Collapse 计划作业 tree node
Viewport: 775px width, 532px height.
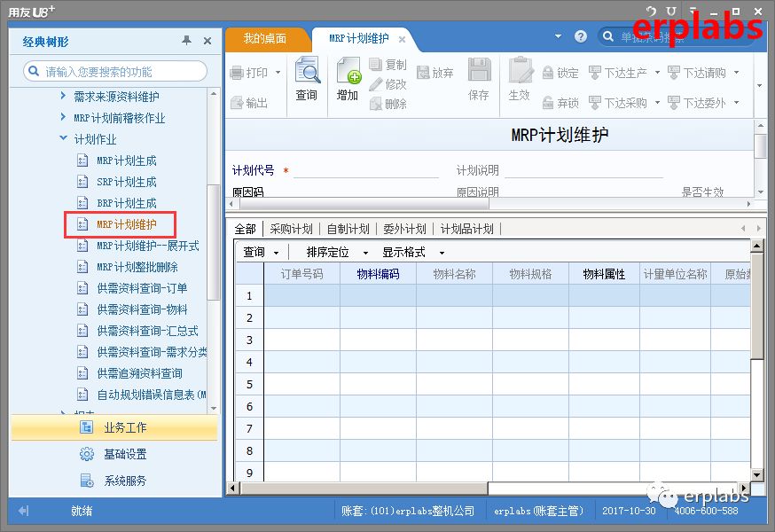[x=63, y=138]
